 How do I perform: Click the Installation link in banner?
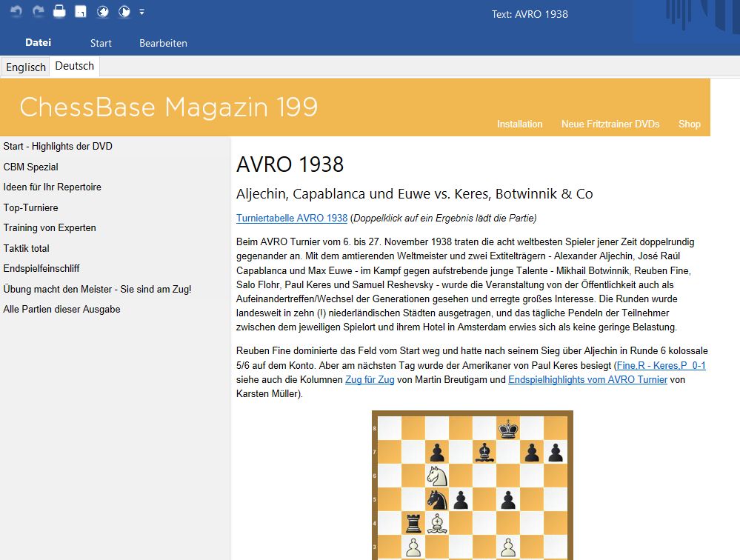click(519, 124)
